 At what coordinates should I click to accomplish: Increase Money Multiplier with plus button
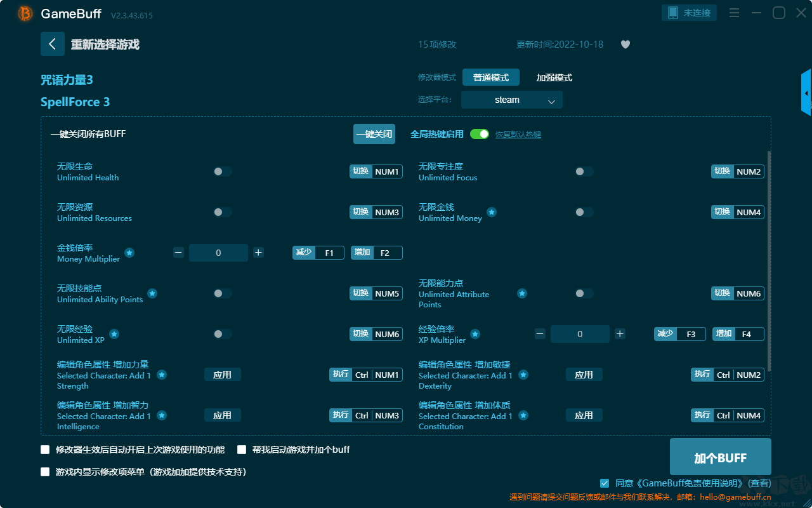pyautogui.click(x=258, y=253)
